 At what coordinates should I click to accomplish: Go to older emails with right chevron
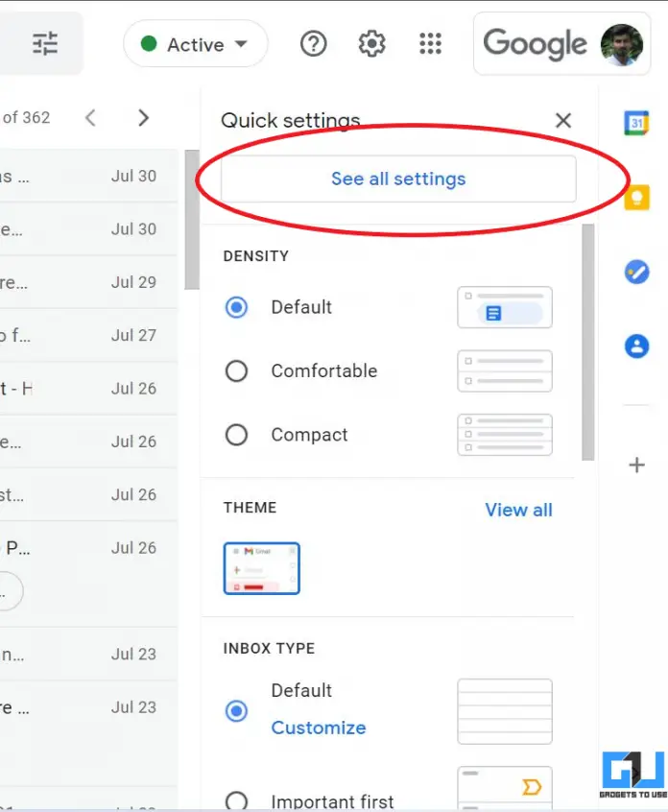(x=144, y=118)
